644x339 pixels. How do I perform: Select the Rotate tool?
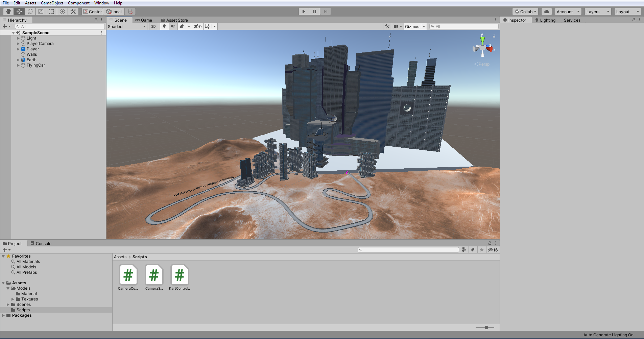pos(30,11)
